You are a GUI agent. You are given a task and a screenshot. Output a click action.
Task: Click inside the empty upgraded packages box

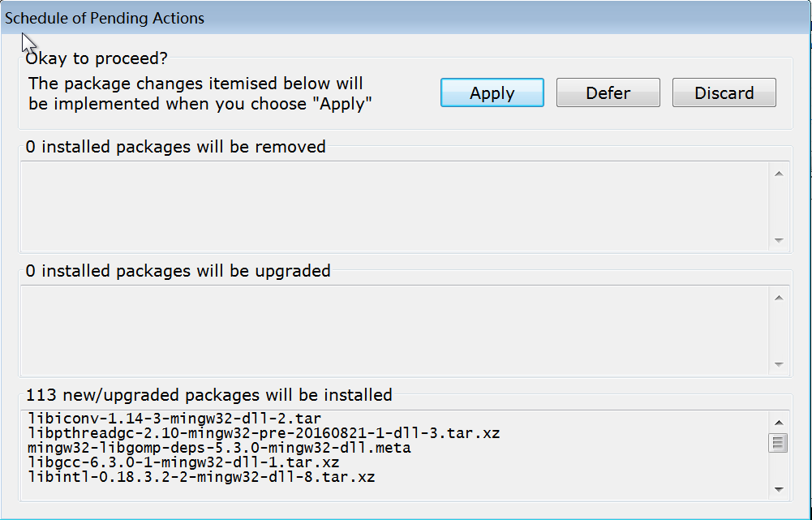(393, 329)
